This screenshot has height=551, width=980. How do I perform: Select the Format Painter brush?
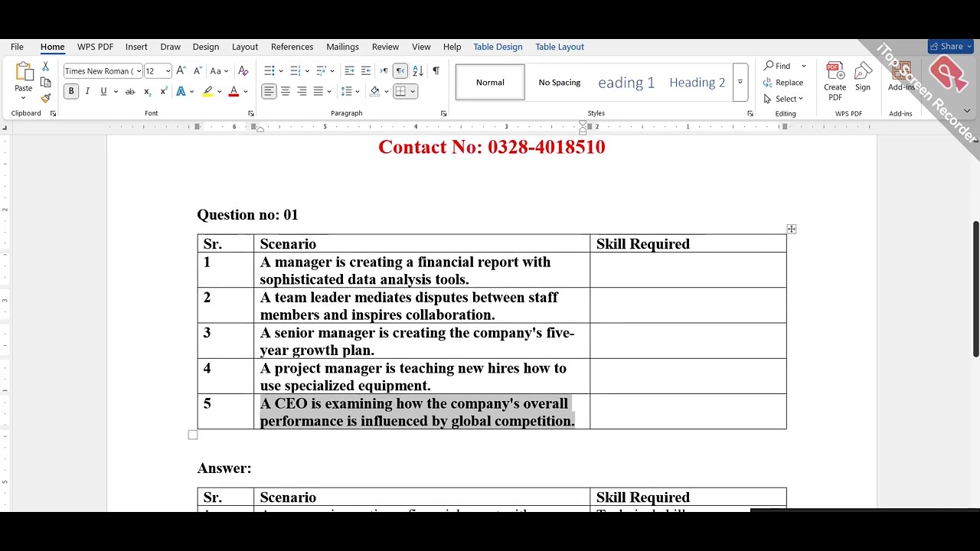coord(45,98)
